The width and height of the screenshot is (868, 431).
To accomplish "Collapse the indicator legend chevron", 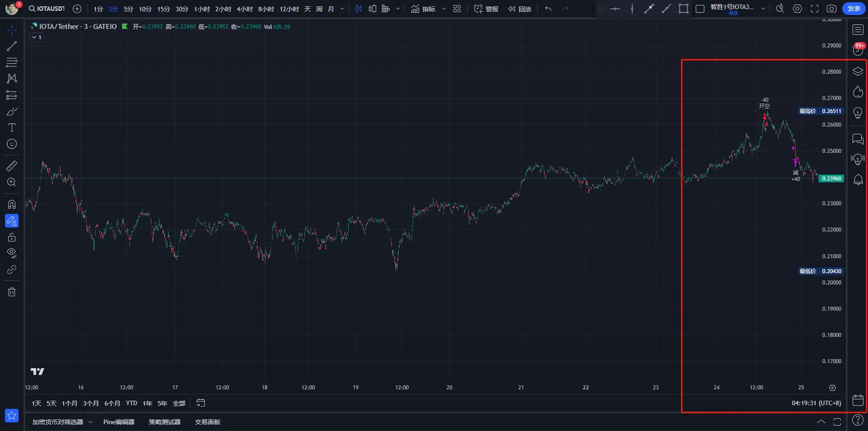I will click(x=37, y=38).
